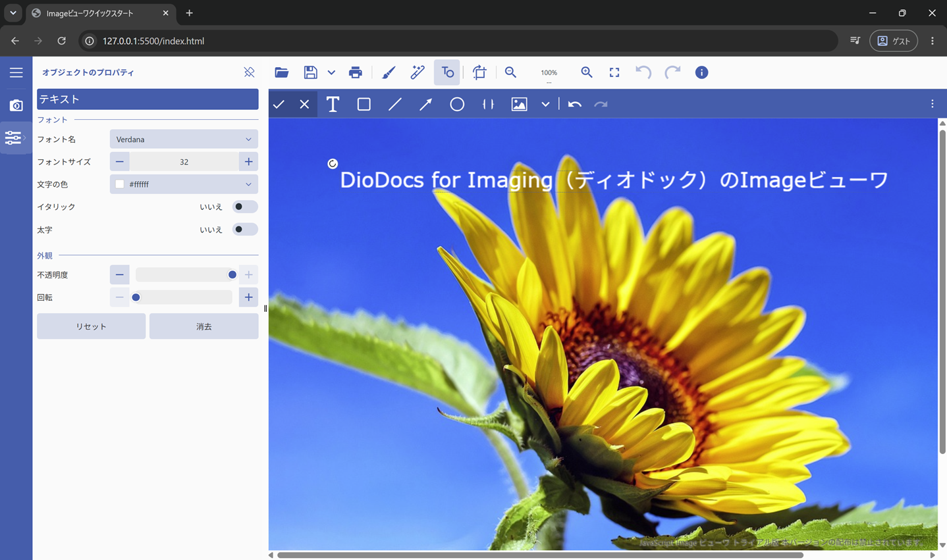Undo the last main toolbar action
Image resolution: width=947 pixels, height=560 pixels.
pyautogui.click(x=643, y=72)
